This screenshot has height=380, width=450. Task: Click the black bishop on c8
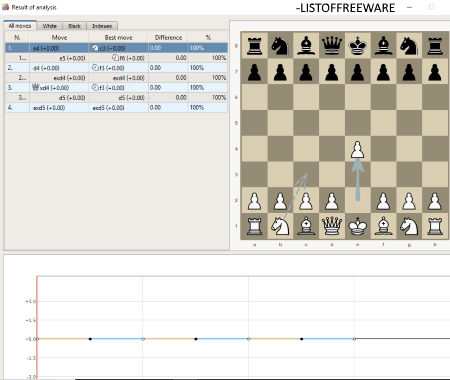(306, 46)
